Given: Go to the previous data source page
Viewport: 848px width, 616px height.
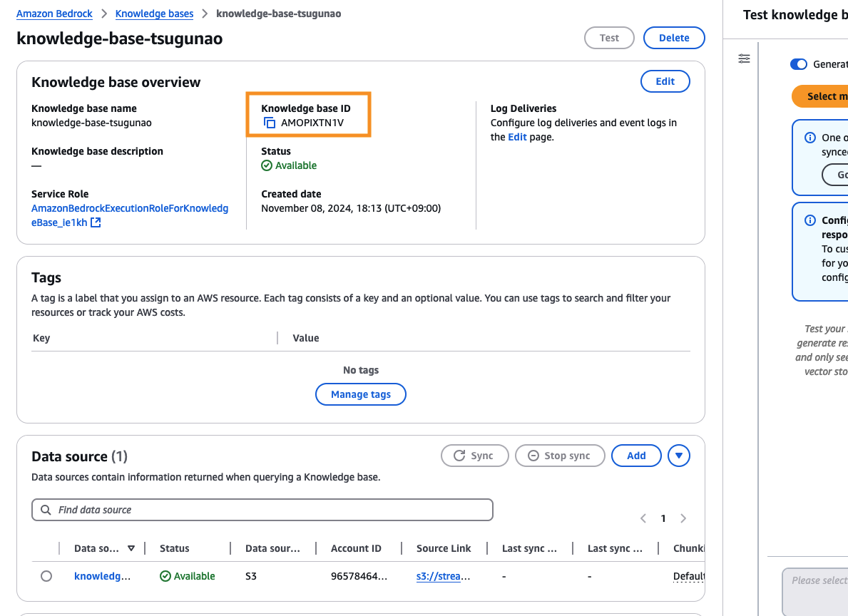Looking at the screenshot, I should click(x=643, y=518).
